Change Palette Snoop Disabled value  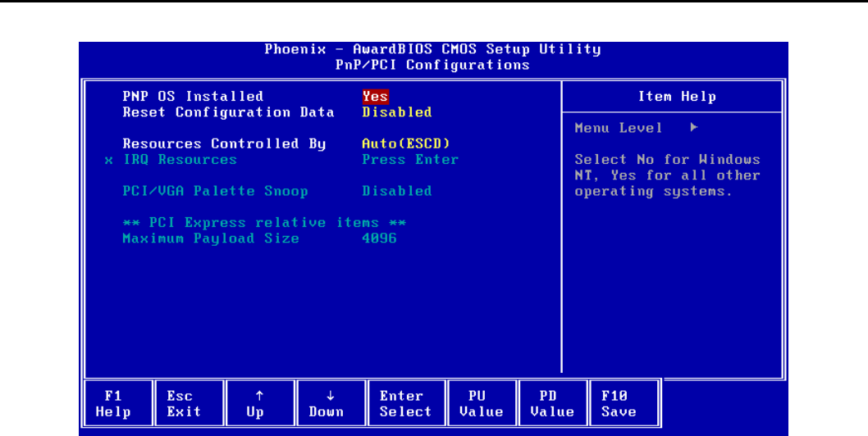click(397, 192)
